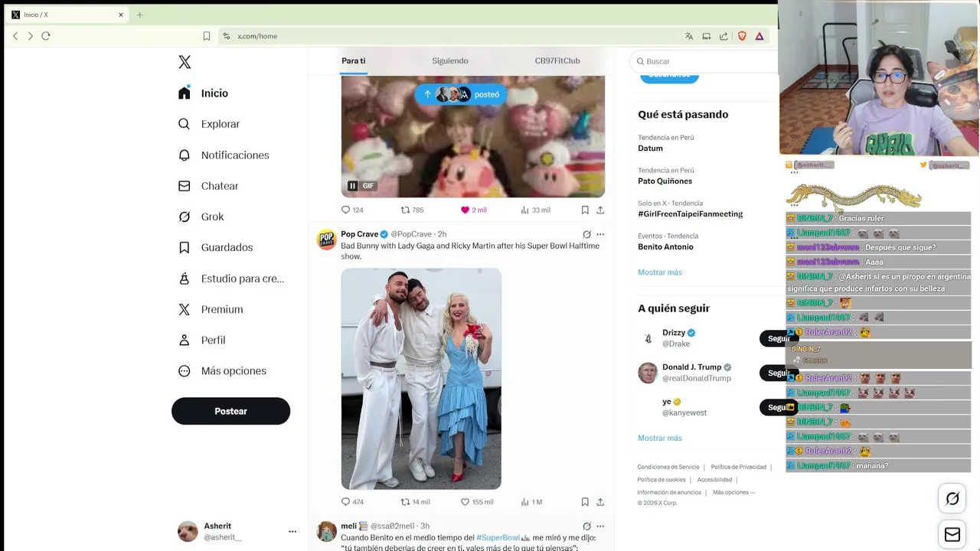Screen dimensions: 980x551
Task: Open Pop Crave profile avatar
Action: (x=327, y=240)
